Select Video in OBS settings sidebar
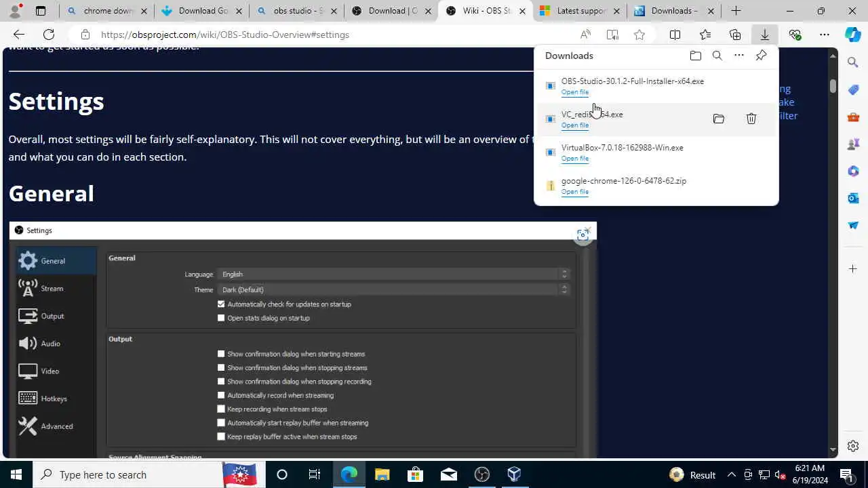Image resolution: width=868 pixels, height=488 pixels. click(56, 371)
